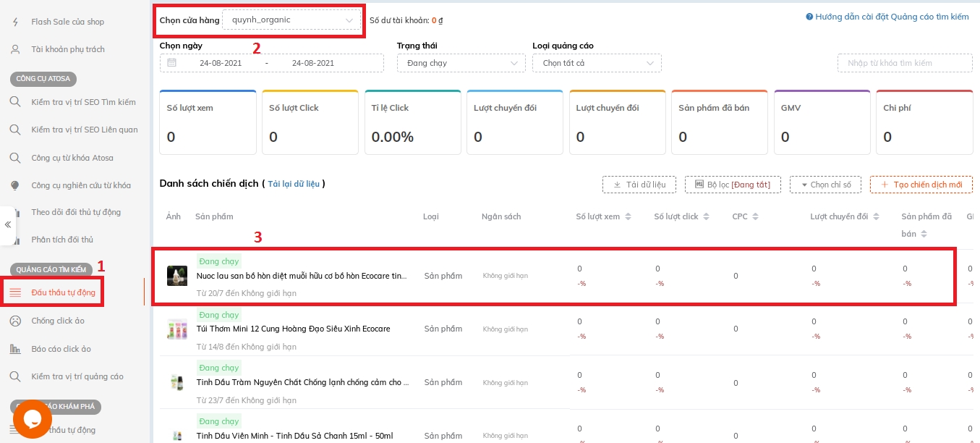Image resolution: width=980 pixels, height=443 pixels.
Task: Open Đấu thầu tự động menu item
Action: pos(63,292)
